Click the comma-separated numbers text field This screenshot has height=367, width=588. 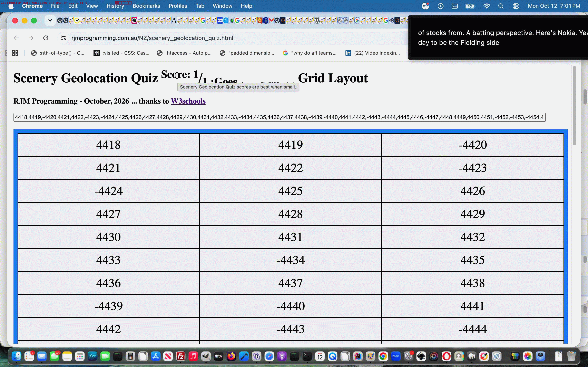point(280,117)
